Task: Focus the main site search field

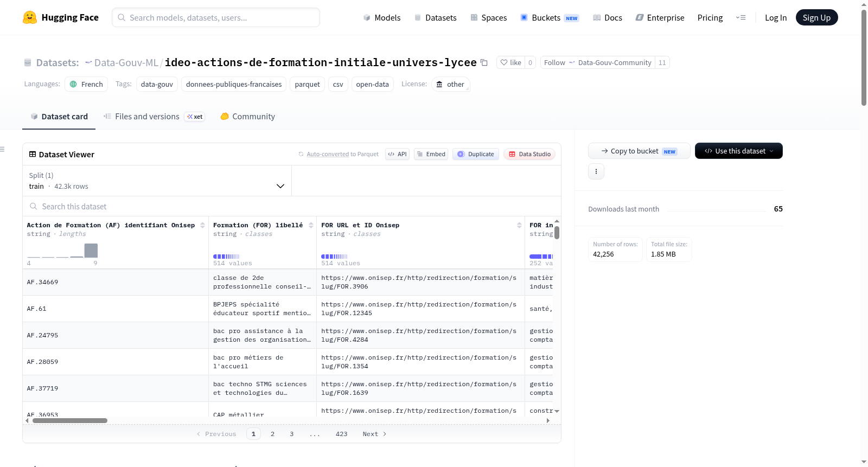Action: (x=216, y=17)
